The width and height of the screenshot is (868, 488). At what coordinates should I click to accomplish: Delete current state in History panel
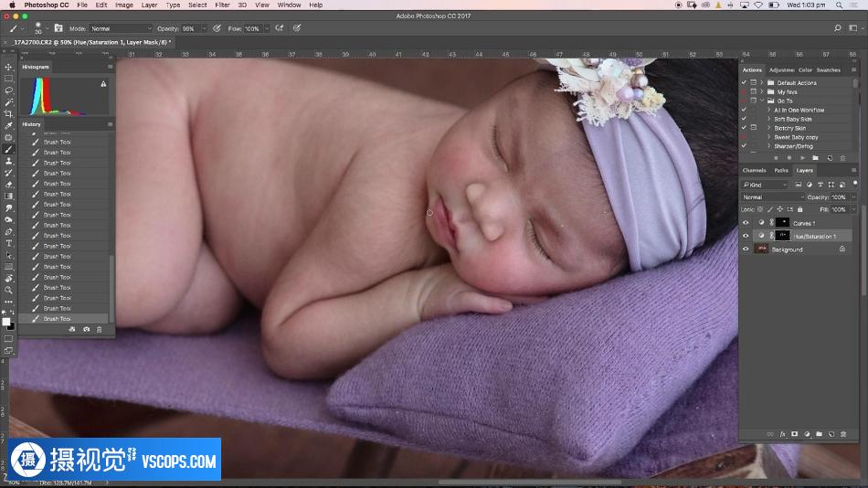click(x=99, y=329)
